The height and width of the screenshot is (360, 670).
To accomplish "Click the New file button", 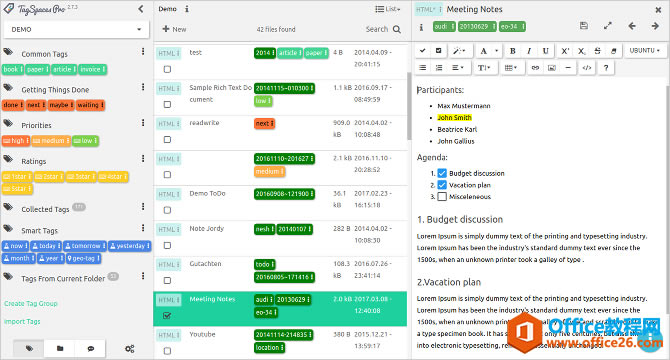I will pos(174,29).
